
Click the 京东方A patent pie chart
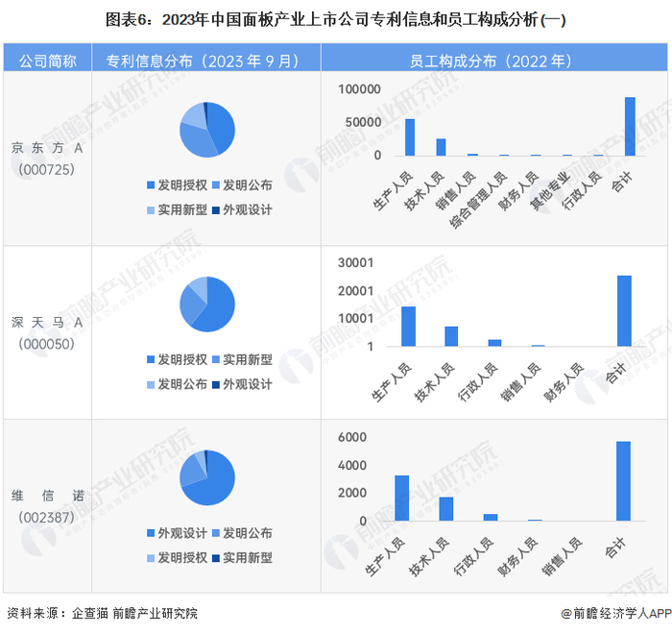coord(207,130)
